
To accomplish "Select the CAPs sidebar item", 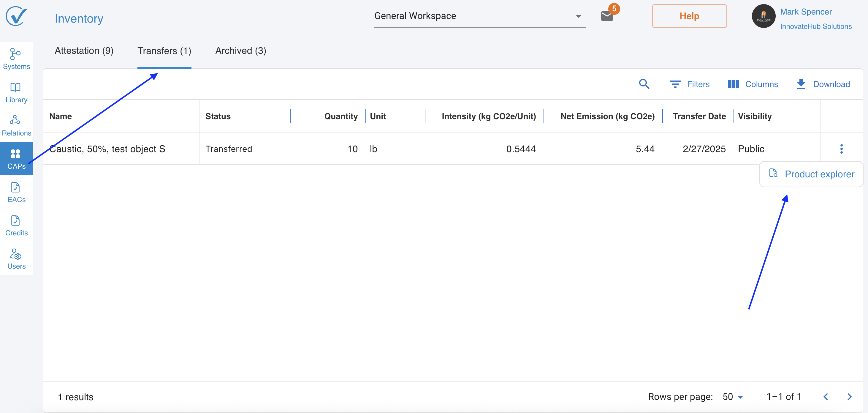I will point(16,158).
